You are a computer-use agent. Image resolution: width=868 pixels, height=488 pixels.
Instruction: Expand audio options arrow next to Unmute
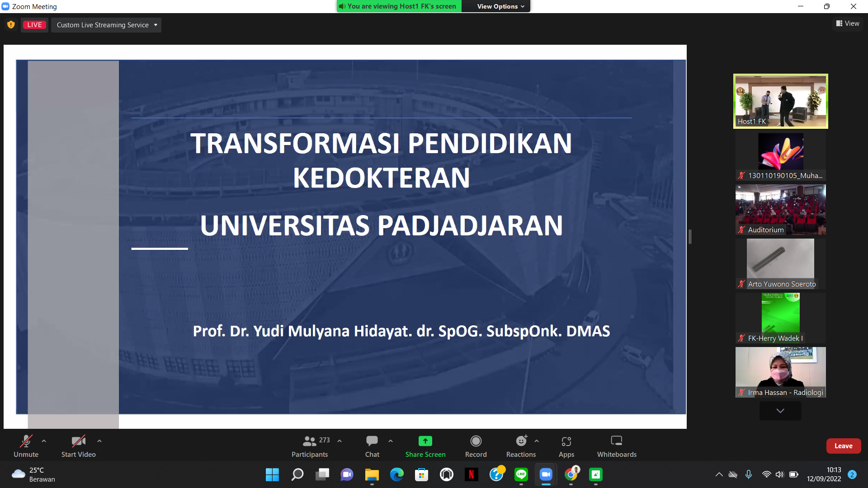tap(44, 441)
